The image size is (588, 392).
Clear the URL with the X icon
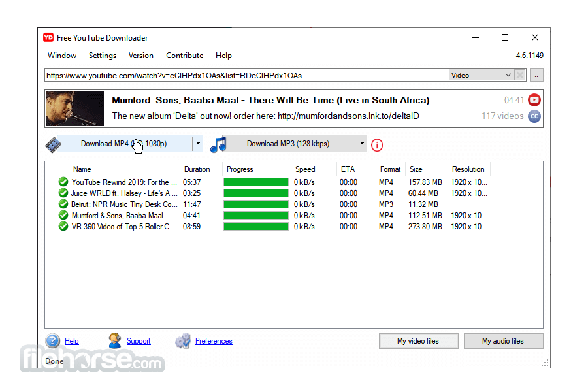[x=520, y=75]
